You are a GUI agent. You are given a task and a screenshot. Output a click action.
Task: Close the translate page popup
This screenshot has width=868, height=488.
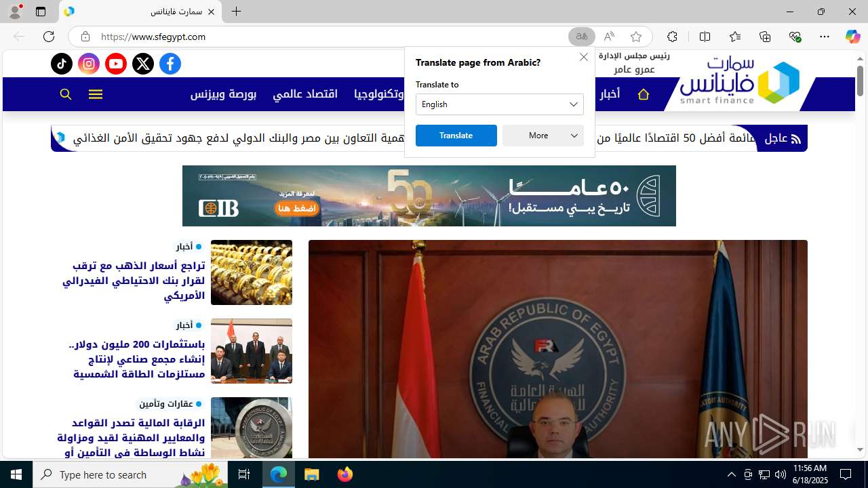[x=584, y=57]
